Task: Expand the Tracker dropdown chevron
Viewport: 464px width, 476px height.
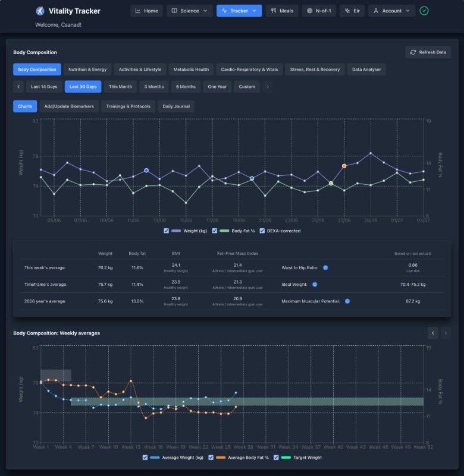Action: click(255, 11)
